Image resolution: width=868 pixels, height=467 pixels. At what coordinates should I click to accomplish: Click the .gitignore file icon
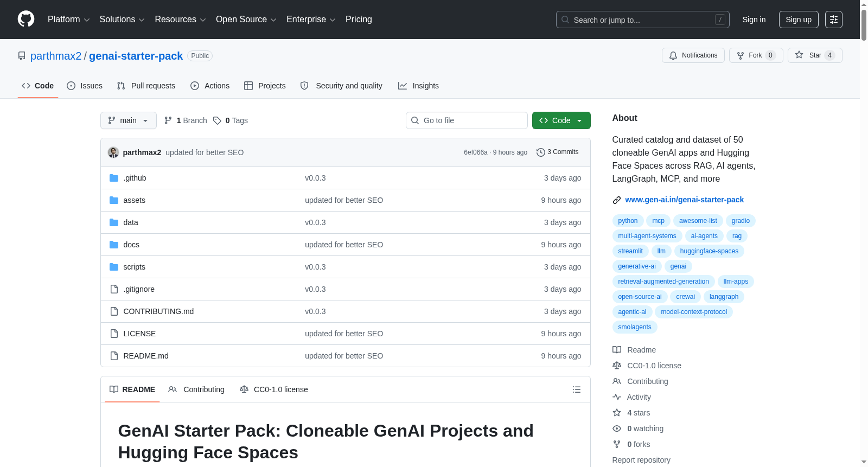coord(114,289)
